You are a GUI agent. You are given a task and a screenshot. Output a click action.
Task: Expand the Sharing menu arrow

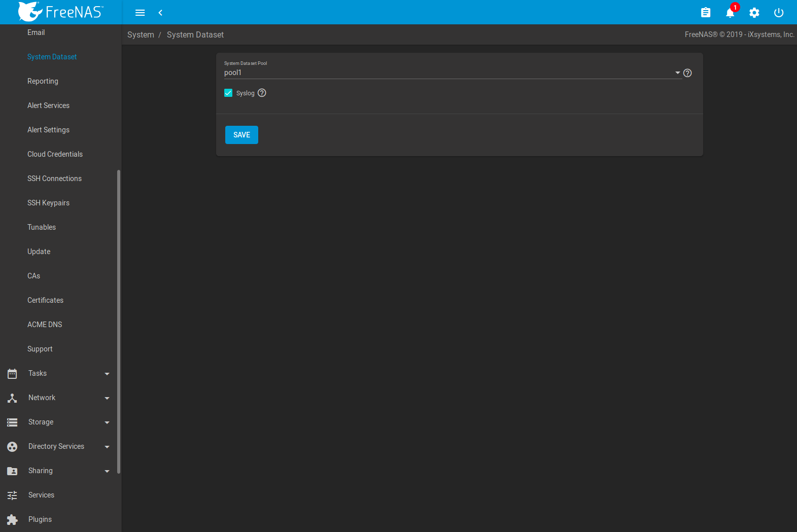(107, 471)
